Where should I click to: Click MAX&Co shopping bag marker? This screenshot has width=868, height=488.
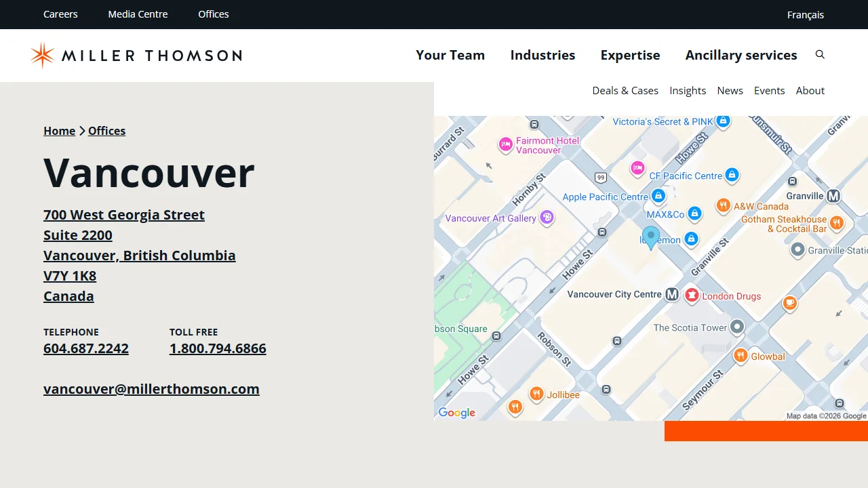tap(694, 214)
